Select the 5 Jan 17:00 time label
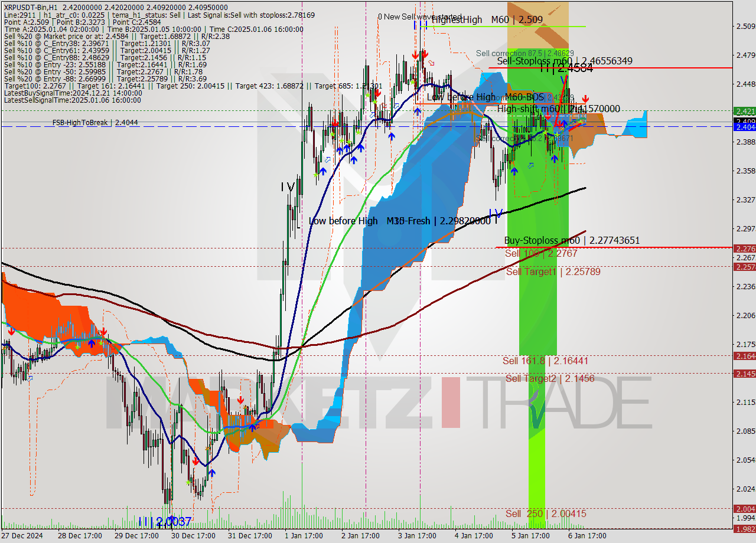This screenshot has height=543, width=756. pos(530,537)
